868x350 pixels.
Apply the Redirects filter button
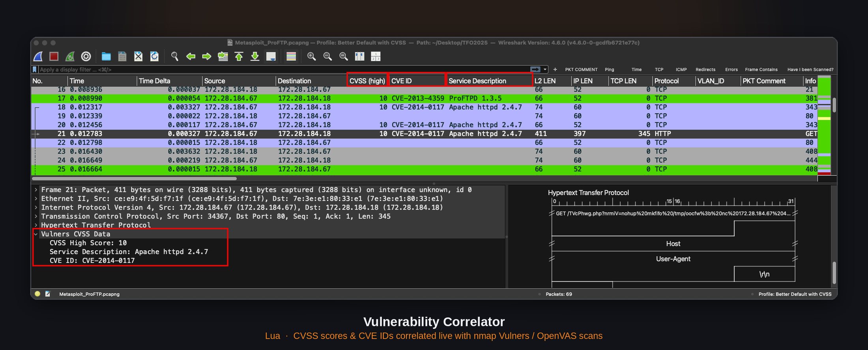click(705, 69)
